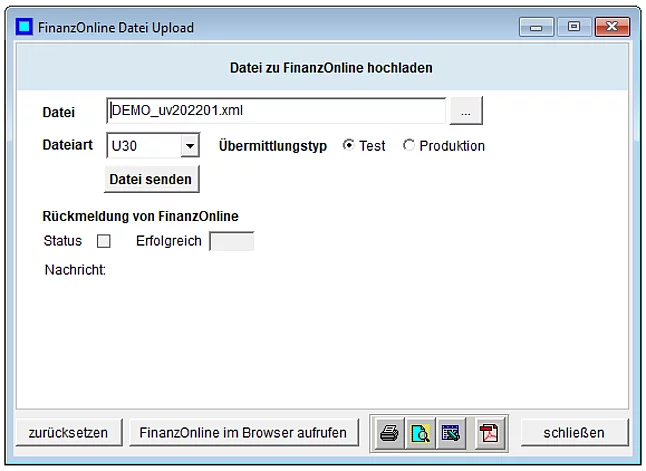The width and height of the screenshot is (646, 471).
Task: Maximize the FinanzOnline Datei Upload window
Action: (574, 27)
